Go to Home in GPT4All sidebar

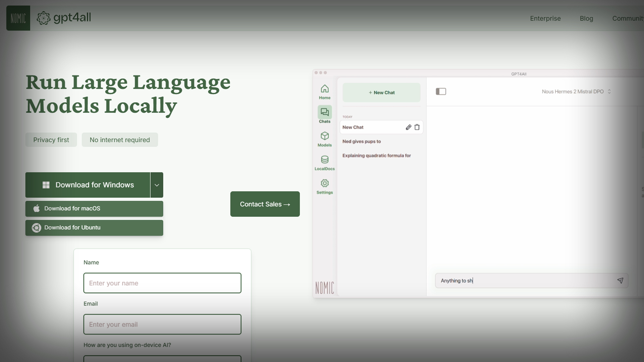[x=325, y=92]
